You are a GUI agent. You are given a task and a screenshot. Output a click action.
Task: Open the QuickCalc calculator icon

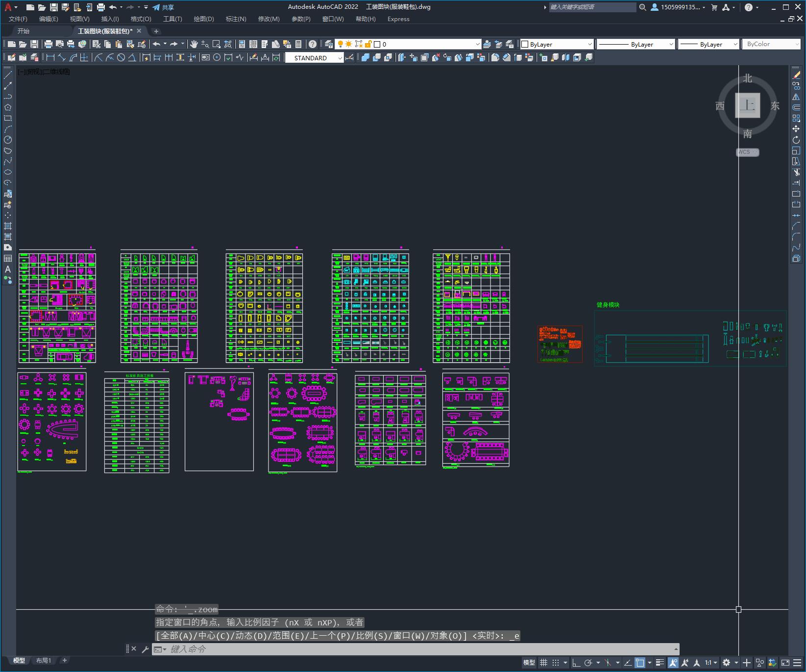click(x=298, y=44)
